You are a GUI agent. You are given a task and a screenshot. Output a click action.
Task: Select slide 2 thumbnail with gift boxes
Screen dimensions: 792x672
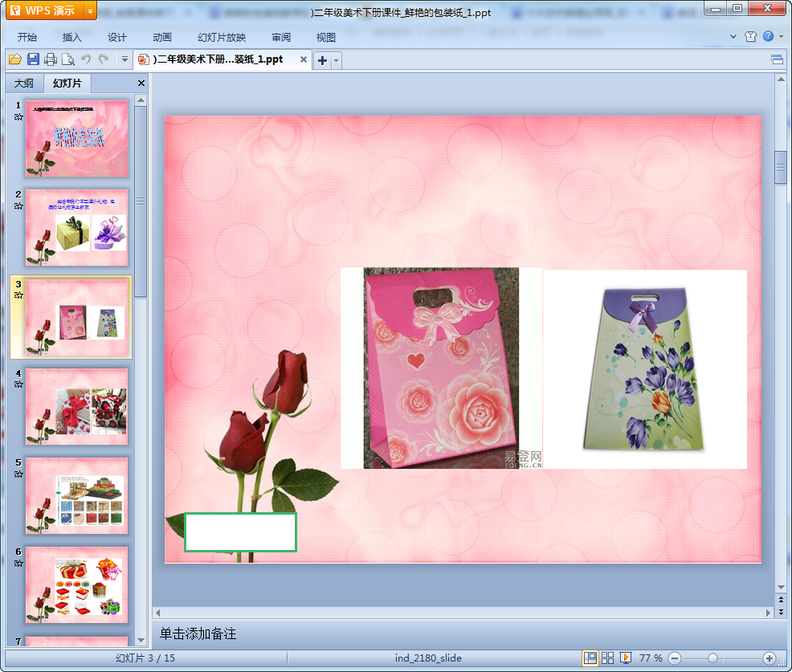(x=77, y=228)
